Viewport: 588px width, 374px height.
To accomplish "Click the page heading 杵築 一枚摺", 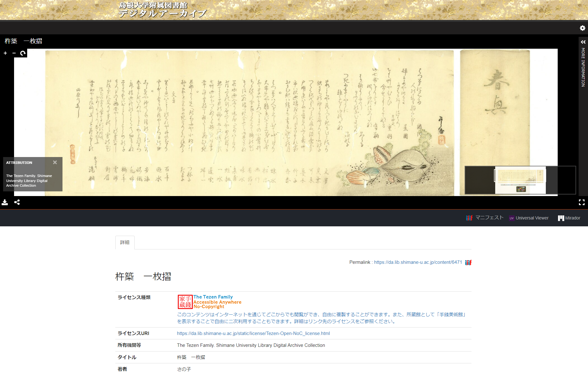I will click(x=143, y=277).
